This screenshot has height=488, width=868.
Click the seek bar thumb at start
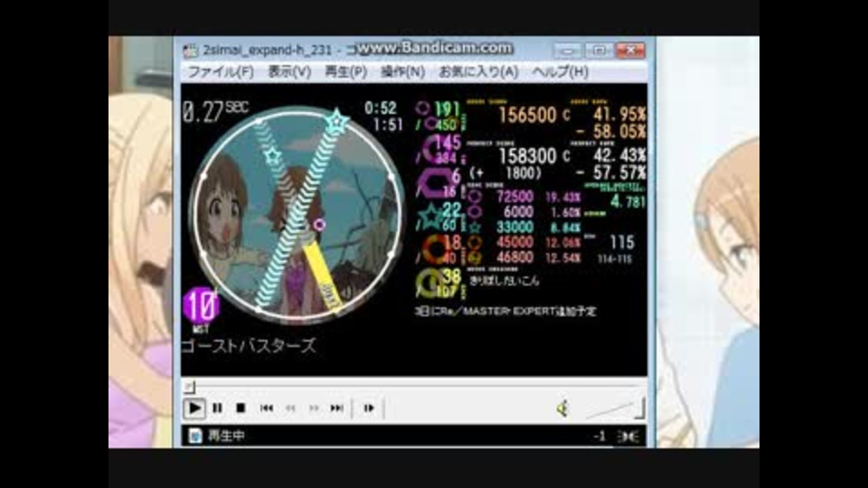pyautogui.click(x=189, y=386)
